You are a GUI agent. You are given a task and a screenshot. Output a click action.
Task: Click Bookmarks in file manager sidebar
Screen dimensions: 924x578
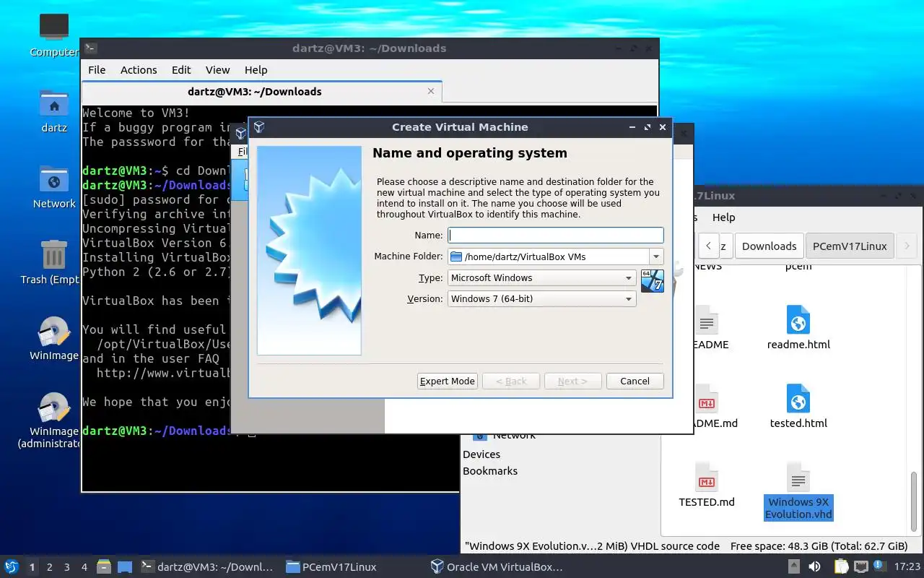pos(490,471)
